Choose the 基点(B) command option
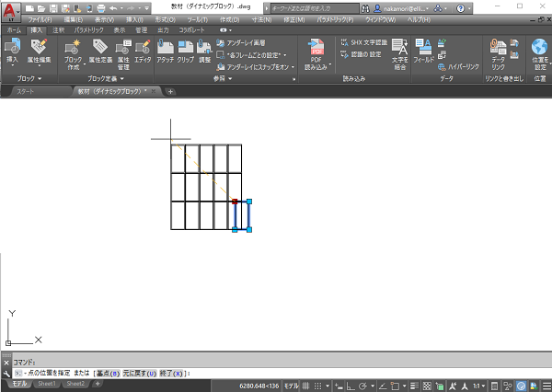The height and width of the screenshot is (392, 552). (x=108, y=374)
